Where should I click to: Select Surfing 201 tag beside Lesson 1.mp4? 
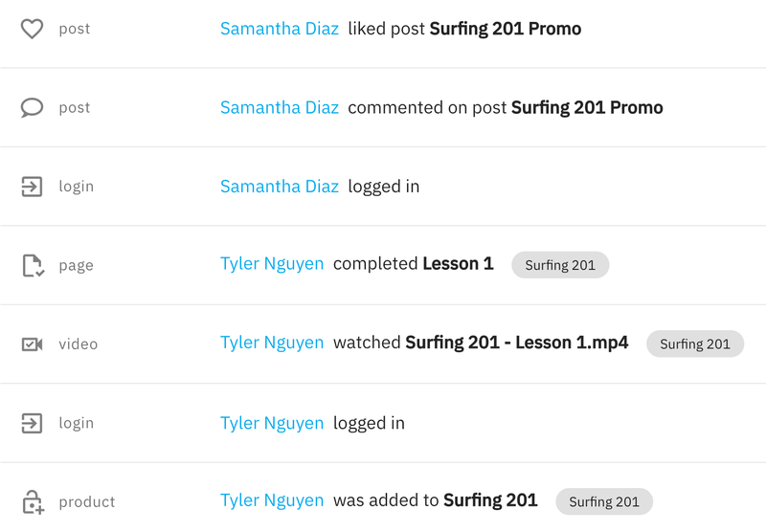click(x=695, y=344)
